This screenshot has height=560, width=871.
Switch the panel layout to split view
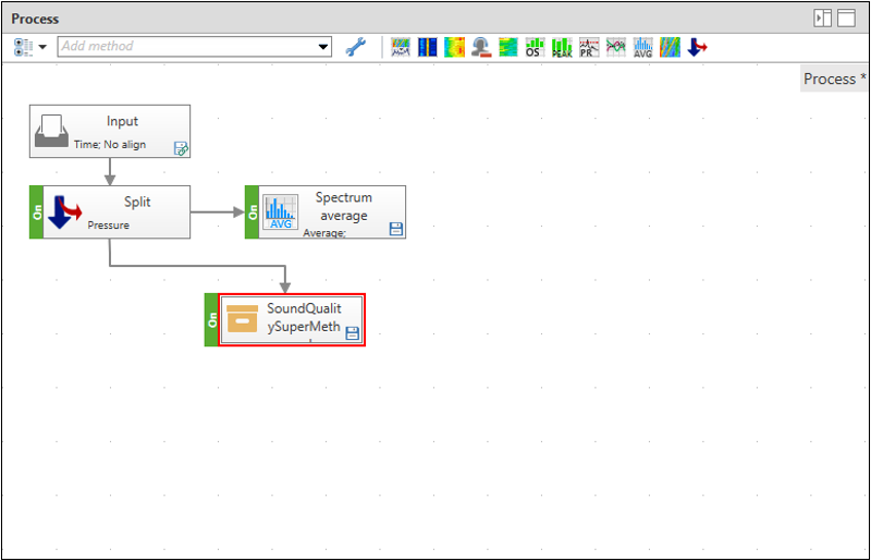[823, 18]
